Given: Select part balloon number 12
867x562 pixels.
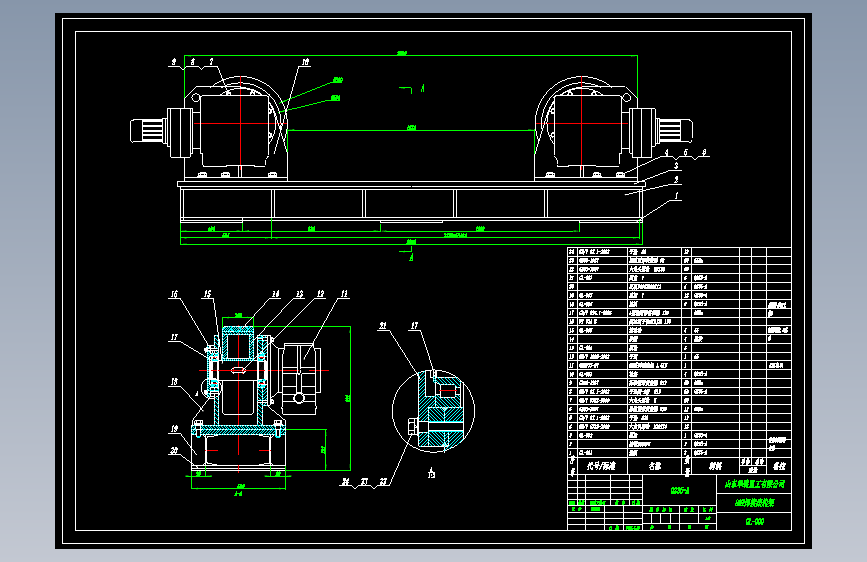Looking at the screenshot, I should point(320,294).
